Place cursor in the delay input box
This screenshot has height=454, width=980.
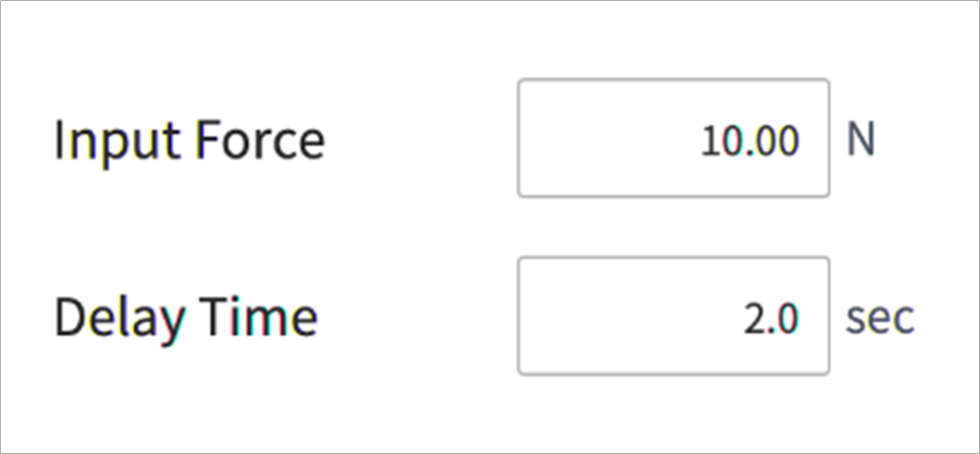pyautogui.click(x=673, y=316)
